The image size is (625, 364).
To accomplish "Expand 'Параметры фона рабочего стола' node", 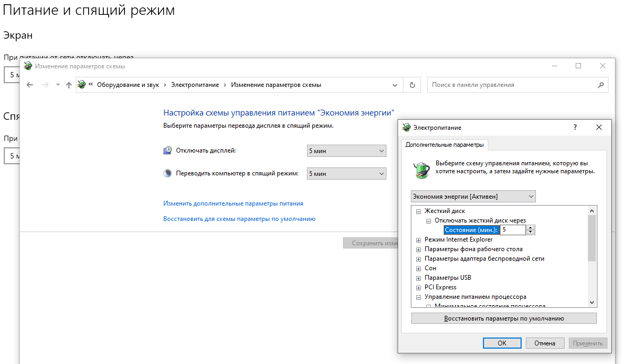I will point(419,250).
